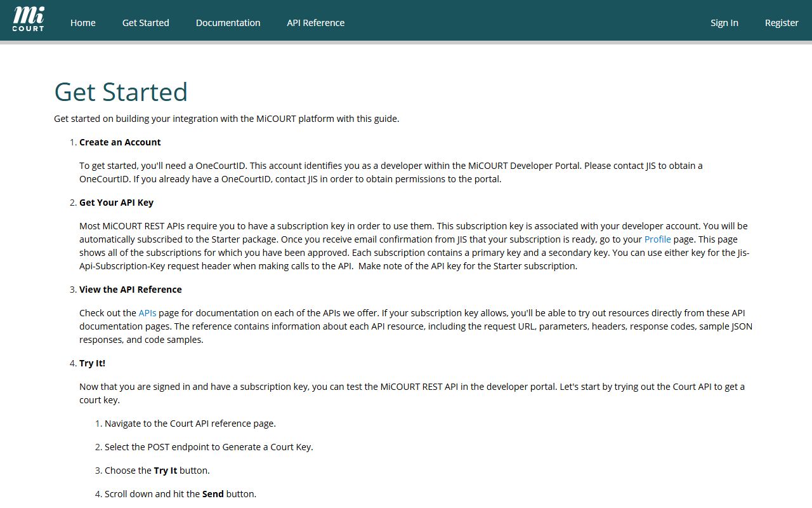
Task: Click the MiCOURT logo
Action: pos(29,19)
